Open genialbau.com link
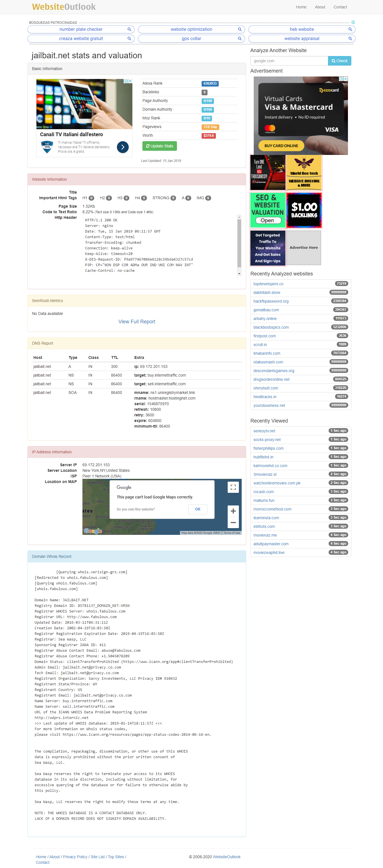Viewport: 383px width, 868px height. [x=266, y=310]
